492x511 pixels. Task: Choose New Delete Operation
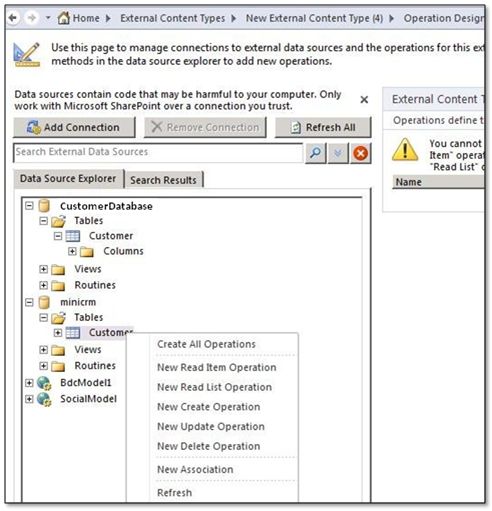(208, 446)
